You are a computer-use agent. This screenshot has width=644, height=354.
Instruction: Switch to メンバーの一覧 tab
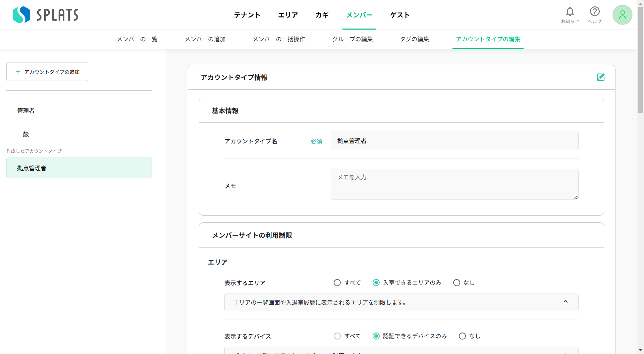[137, 39]
